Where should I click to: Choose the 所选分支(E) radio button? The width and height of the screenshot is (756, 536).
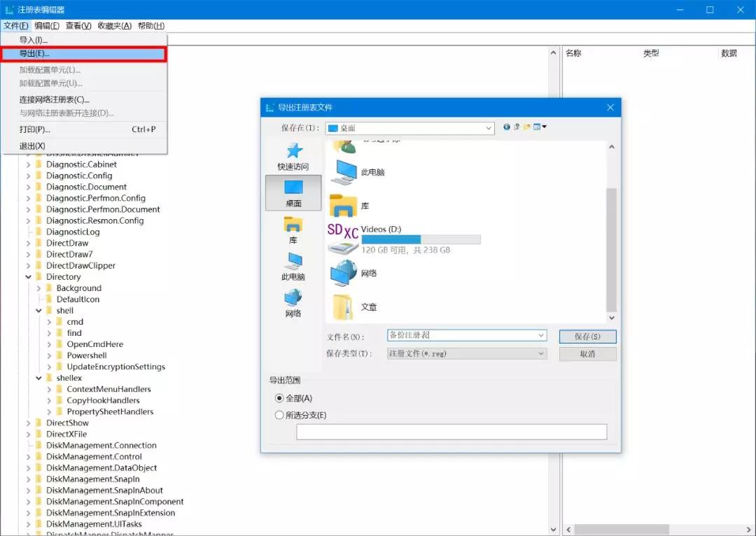click(280, 415)
